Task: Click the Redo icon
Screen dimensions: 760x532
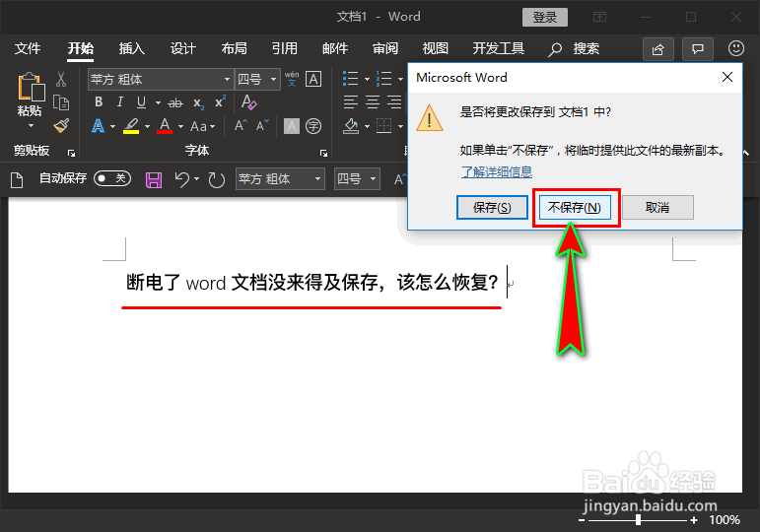Action: click(x=216, y=179)
